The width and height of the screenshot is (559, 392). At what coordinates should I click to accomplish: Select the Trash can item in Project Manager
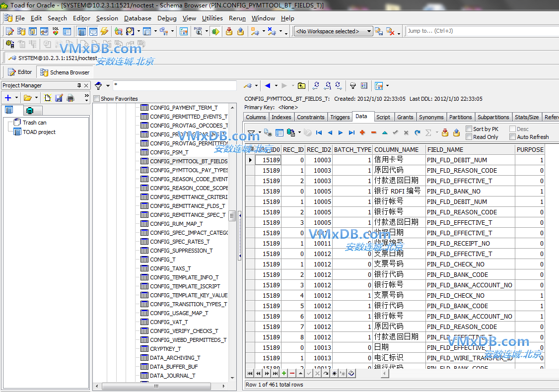pos(35,123)
